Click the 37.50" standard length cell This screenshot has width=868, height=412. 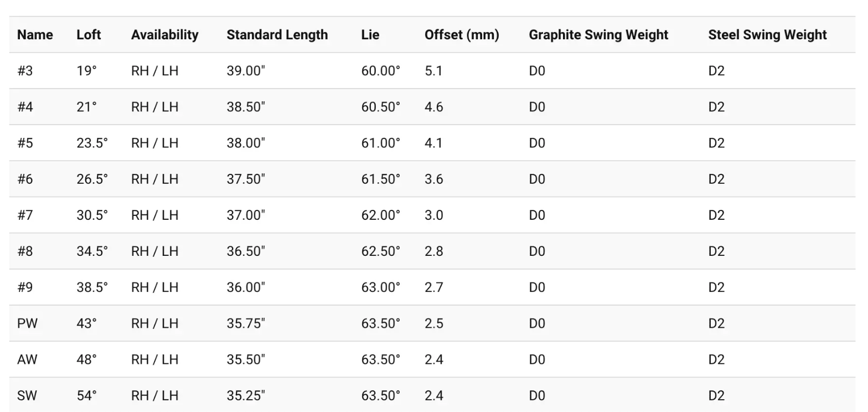click(x=246, y=179)
